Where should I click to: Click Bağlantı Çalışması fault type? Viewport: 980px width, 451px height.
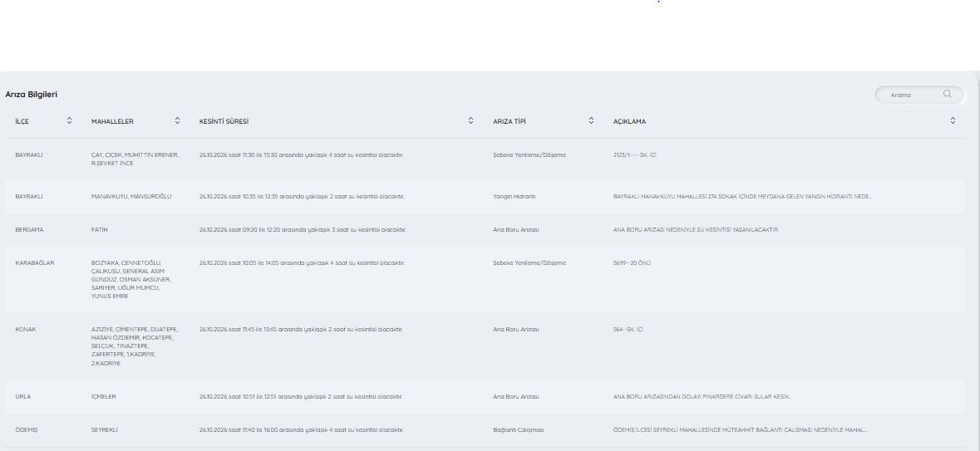pyautogui.click(x=519, y=429)
